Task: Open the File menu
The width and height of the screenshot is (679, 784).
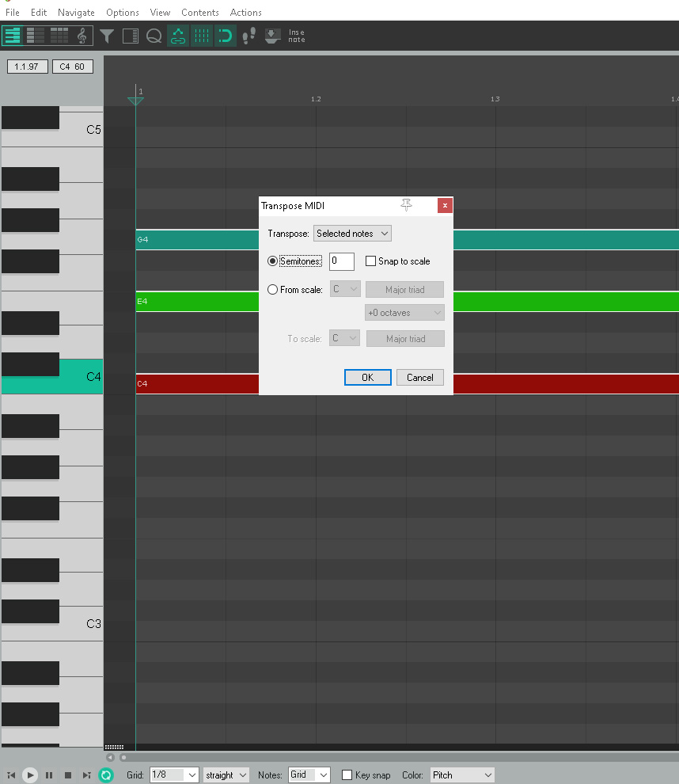Action: click(13, 12)
